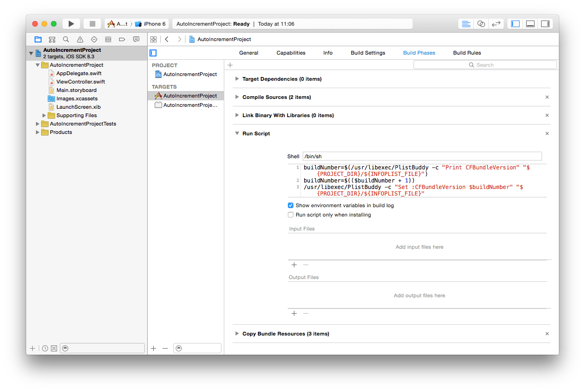585x392 pixels.
Task: Select AppDelegate.swift in navigator
Action: pos(79,73)
